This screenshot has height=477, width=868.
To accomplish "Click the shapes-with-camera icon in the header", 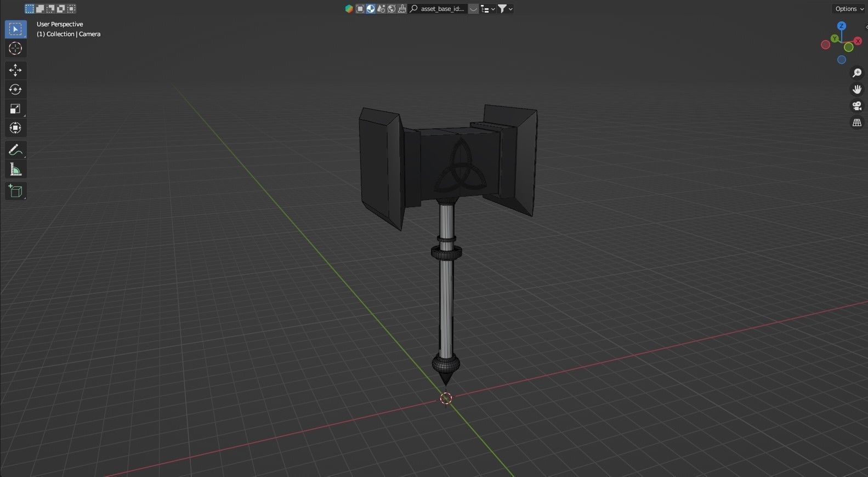I will (x=381, y=9).
